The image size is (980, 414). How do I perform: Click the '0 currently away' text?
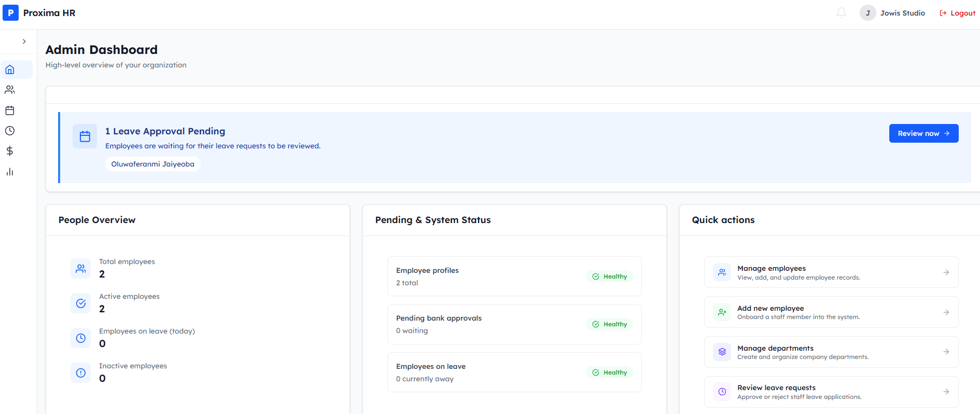point(425,379)
